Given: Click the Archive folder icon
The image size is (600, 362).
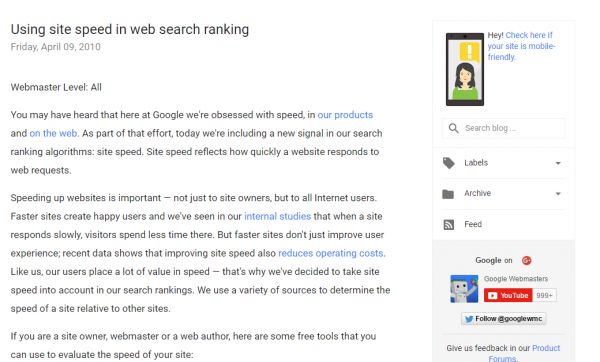Looking at the screenshot, I should pos(448,194).
